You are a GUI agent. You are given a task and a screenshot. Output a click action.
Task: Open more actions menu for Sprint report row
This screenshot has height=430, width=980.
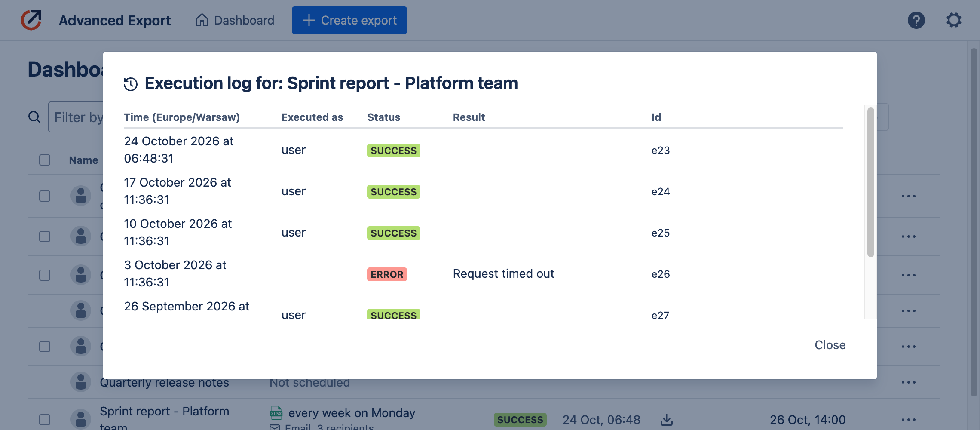908,419
